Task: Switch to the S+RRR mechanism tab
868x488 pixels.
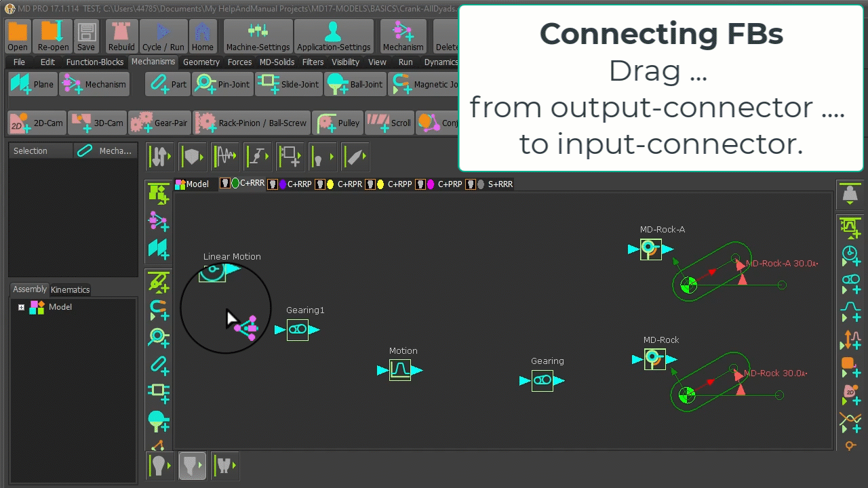Action: tap(490, 184)
